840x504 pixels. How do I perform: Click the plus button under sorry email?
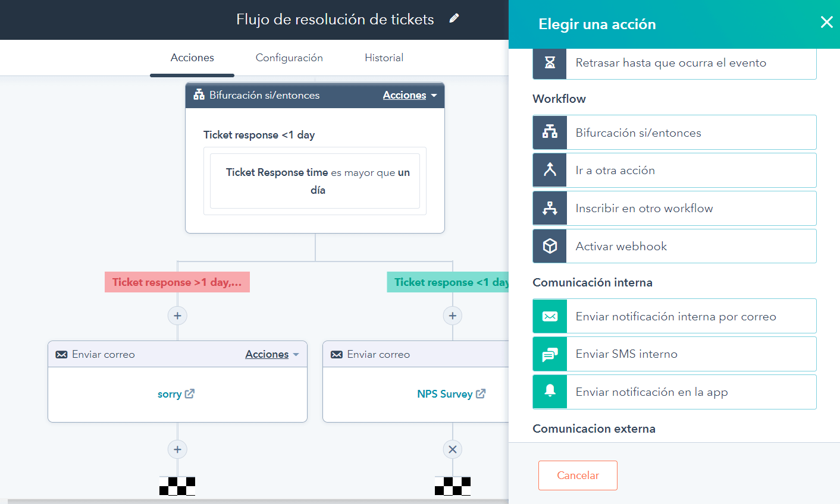[x=177, y=449]
